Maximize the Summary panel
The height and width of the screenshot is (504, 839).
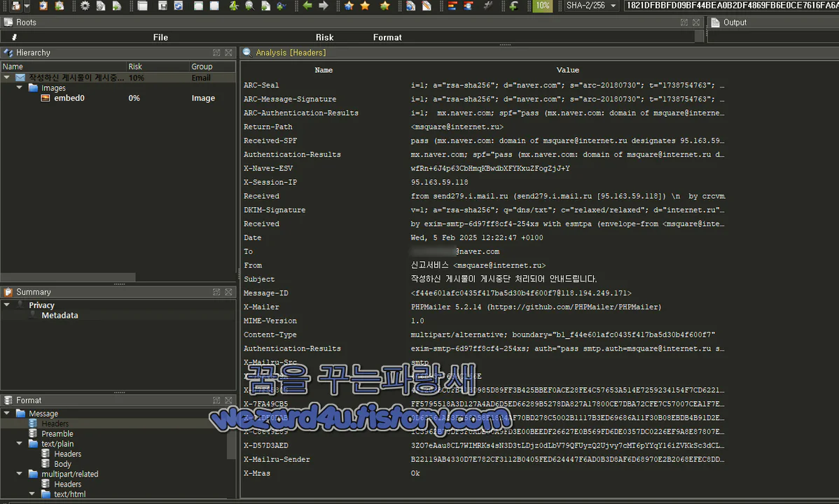216,292
